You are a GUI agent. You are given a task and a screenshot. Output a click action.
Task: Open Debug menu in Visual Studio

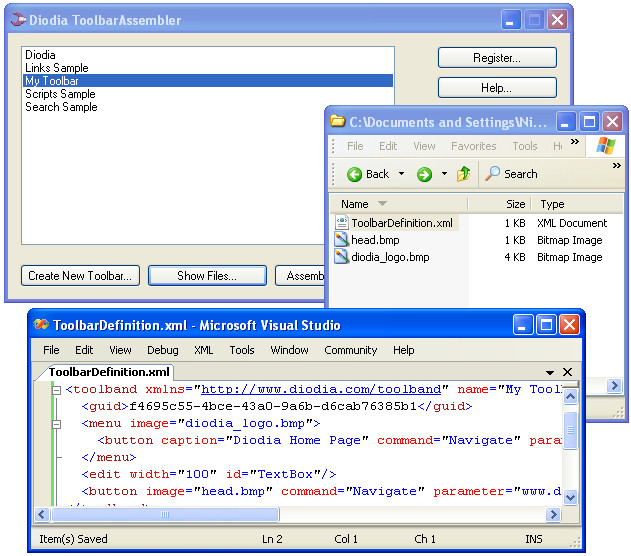tap(163, 350)
